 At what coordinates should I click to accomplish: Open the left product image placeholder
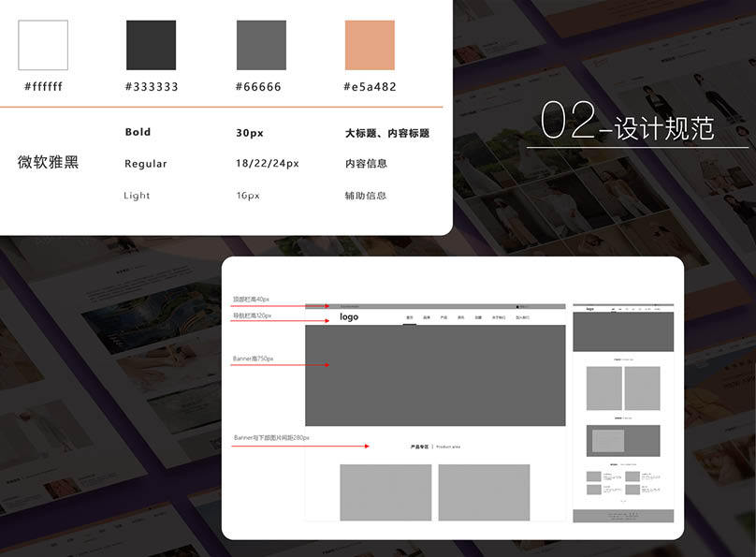[x=385, y=492]
